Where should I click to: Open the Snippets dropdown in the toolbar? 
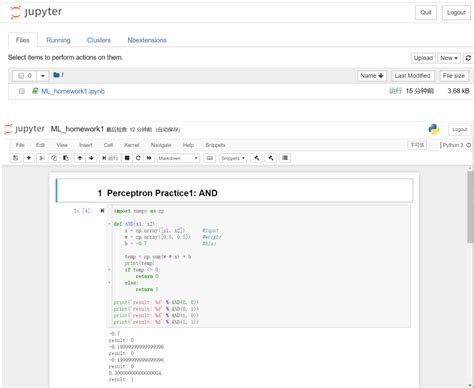point(233,158)
